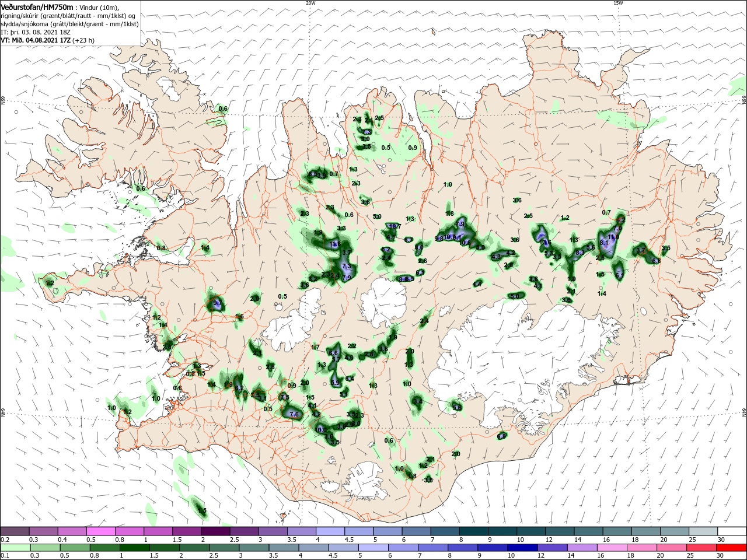Click the 6.4 precipitation value on the map
This screenshot has height=560, width=747.
[x=350, y=379]
